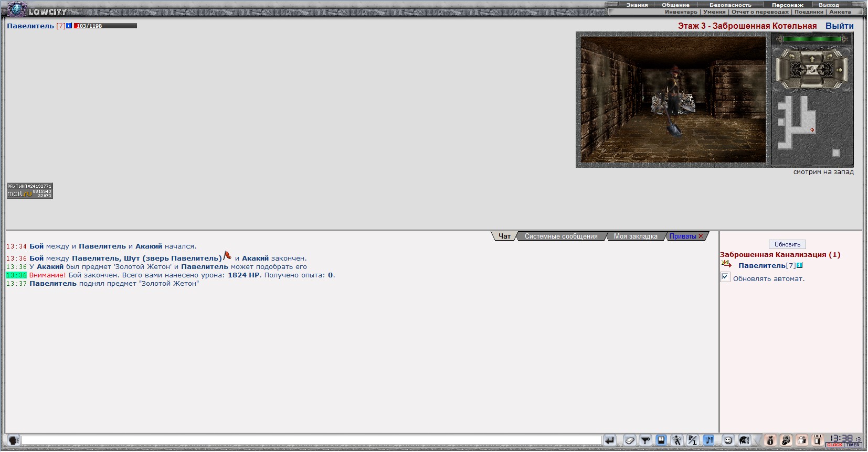Open the Умения submenu link
868x452 pixels.
coord(714,12)
